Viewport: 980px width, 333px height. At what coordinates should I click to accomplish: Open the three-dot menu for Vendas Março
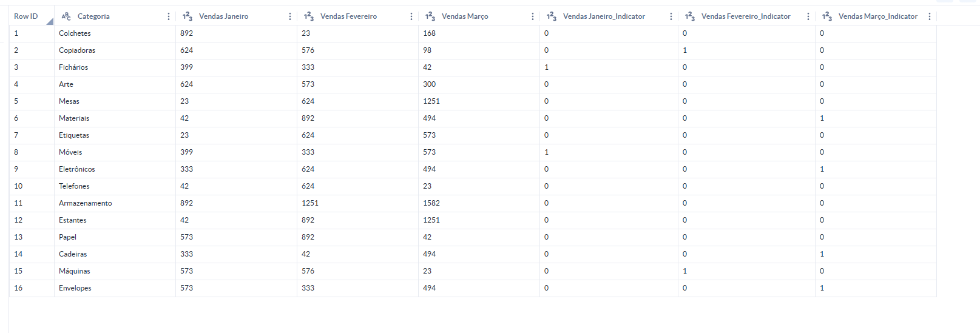(x=533, y=16)
